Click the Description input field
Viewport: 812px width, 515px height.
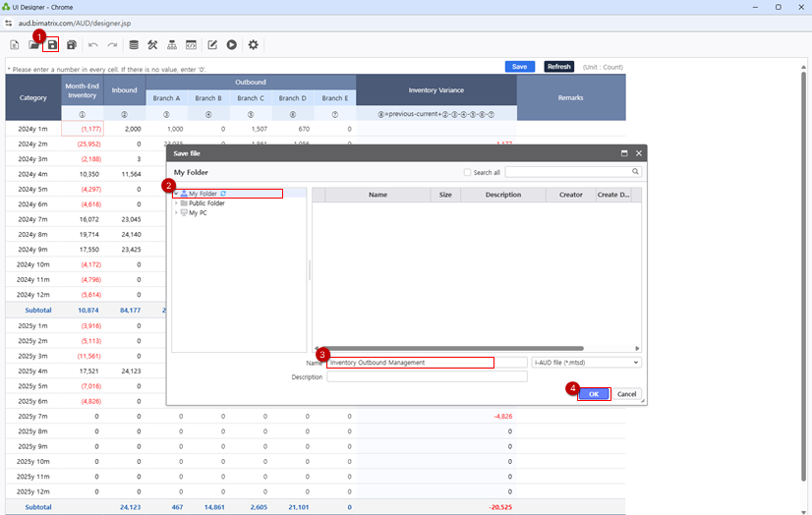(427, 376)
